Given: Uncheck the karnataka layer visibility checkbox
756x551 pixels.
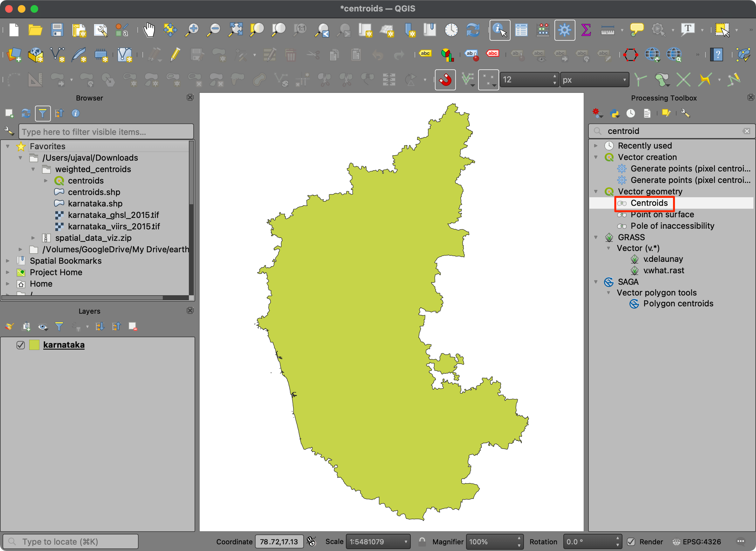Looking at the screenshot, I should (21, 345).
